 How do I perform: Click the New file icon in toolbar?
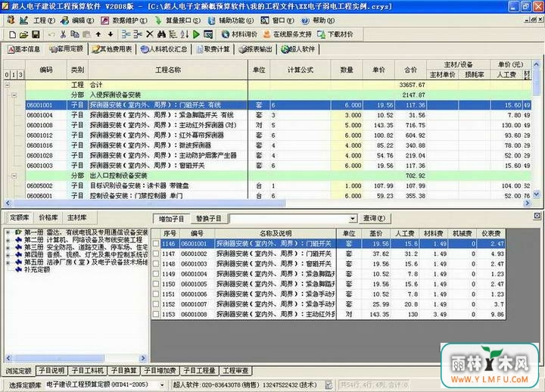(x=13, y=34)
